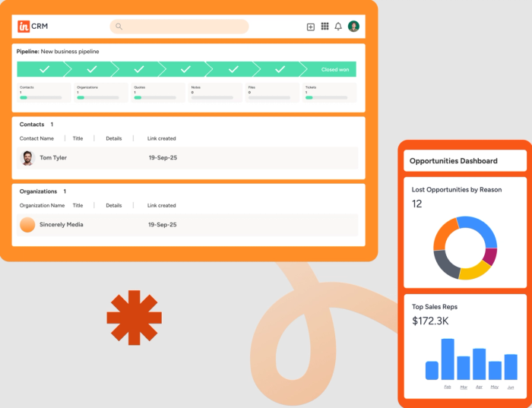532x408 pixels.
Task: Open the notifications bell
Action: (338, 26)
